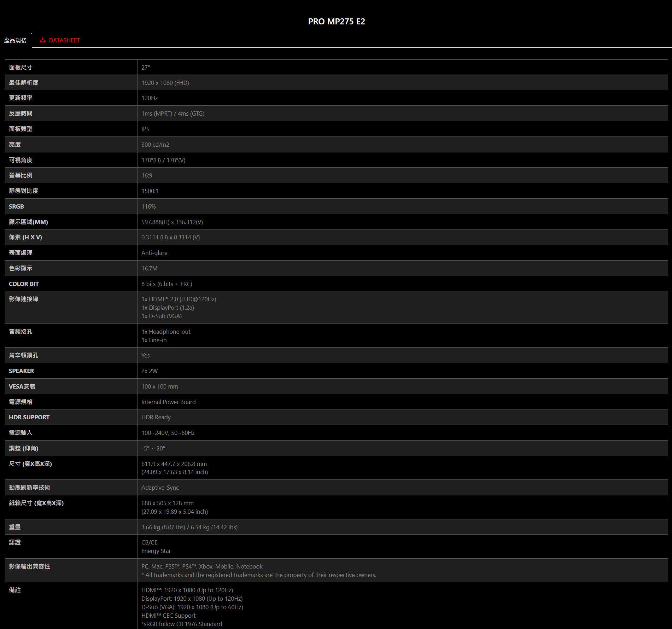Select the 1920 x 1080 (FHD) value
The height and width of the screenshot is (629, 672).
coord(165,83)
